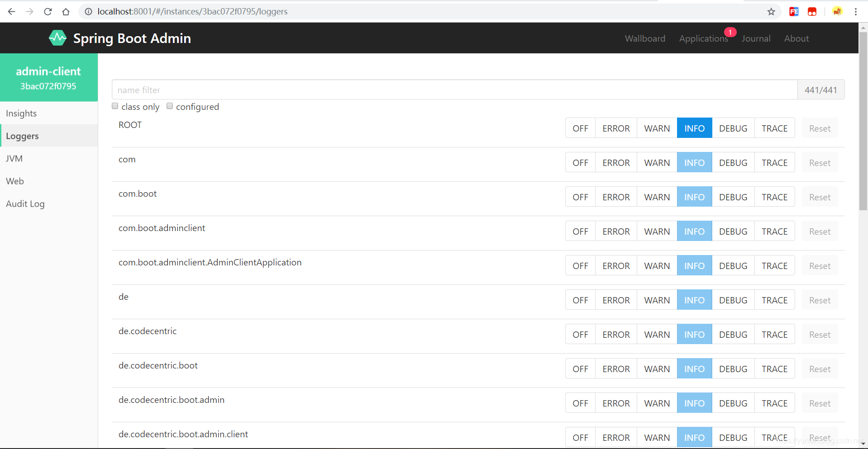Set de.codecentric.boot.admin.client logger to OFF
This screenshot has width=868, height=449.
tap(580, 437)
